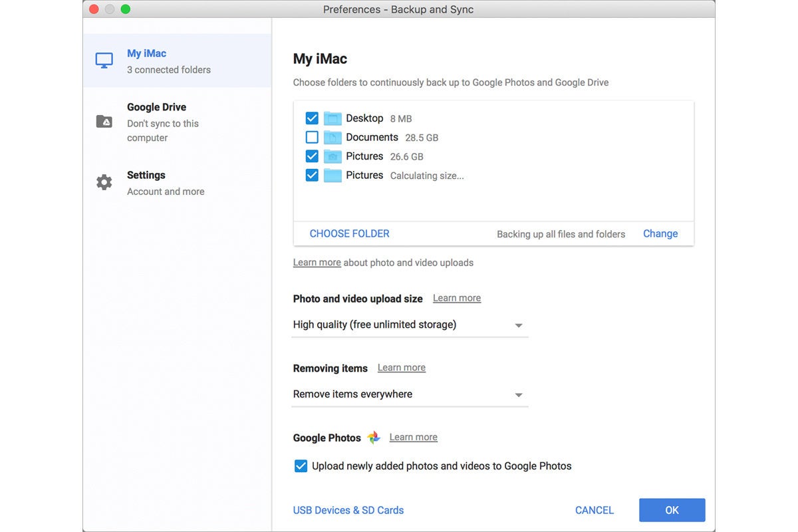Uncheck the Desktop folder checkbox
This screenshot has height=532, width=798.
[312, 118]
